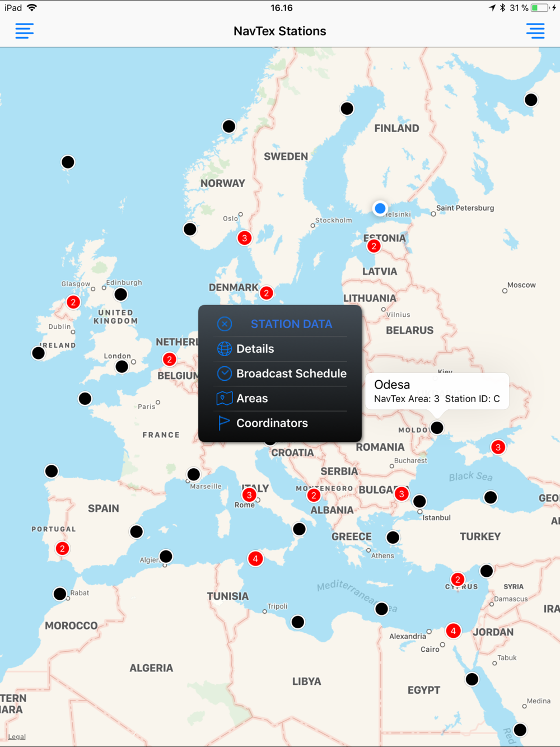This screenshot has width=560, height=747.
Task: Tap the Wi-Fi status icon
Action: pos(32,8)
